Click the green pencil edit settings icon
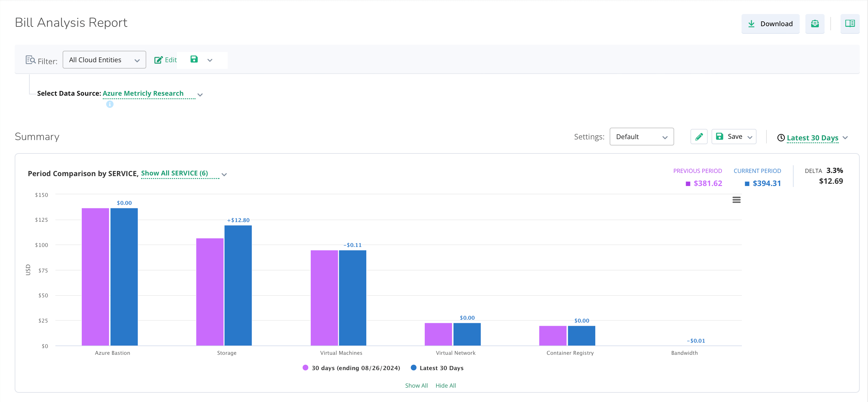The width and height of the screenshot is (868, 402). tap(698, 136)
